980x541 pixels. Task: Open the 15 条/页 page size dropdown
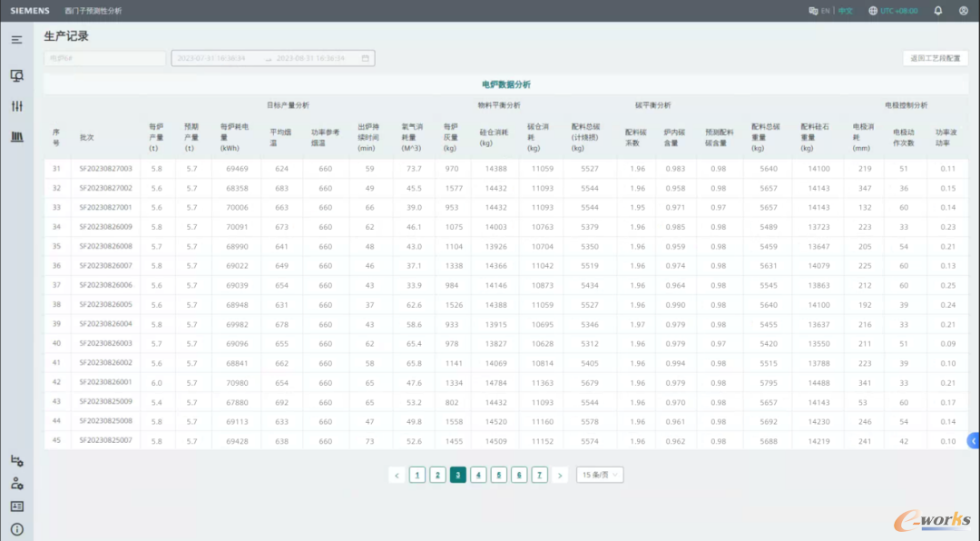pyautogui.click(x=600, y=475)
